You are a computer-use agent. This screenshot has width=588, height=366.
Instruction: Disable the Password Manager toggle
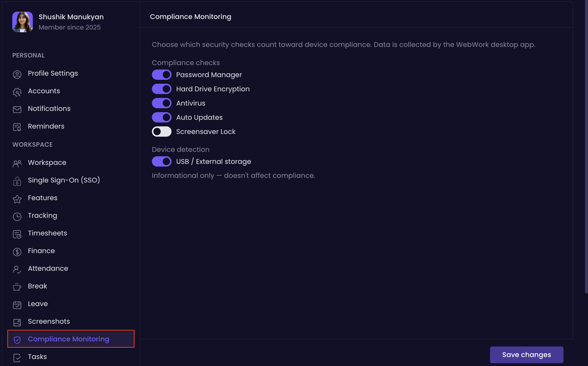tap(161, 75)
